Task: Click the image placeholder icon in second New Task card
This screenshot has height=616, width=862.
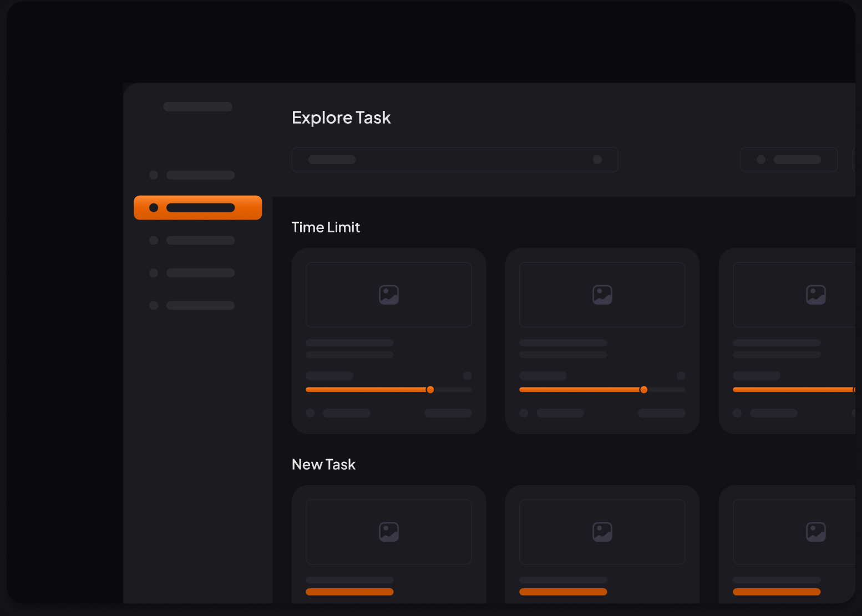Action: point(602,532)
